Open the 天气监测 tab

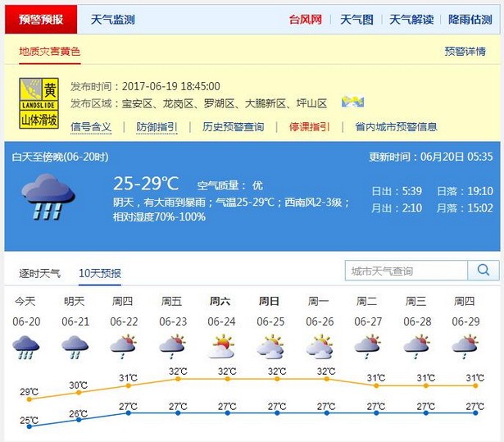click(112, 20)
